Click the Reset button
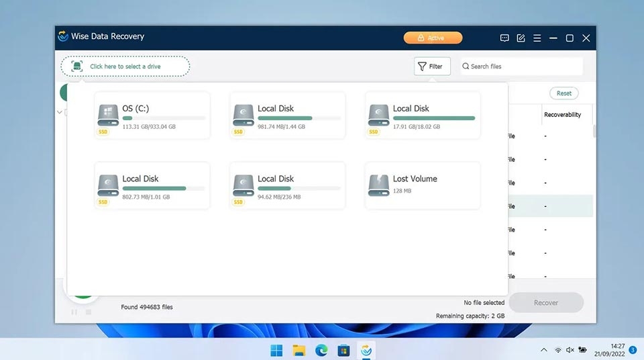 click(x=564, y=93)
